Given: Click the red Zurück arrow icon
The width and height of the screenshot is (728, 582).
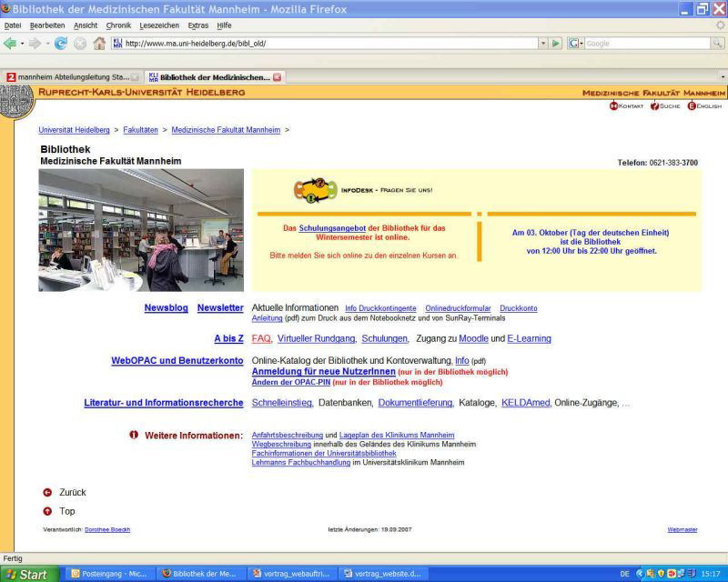Looking at the screenshot, I should click(47, 492).
